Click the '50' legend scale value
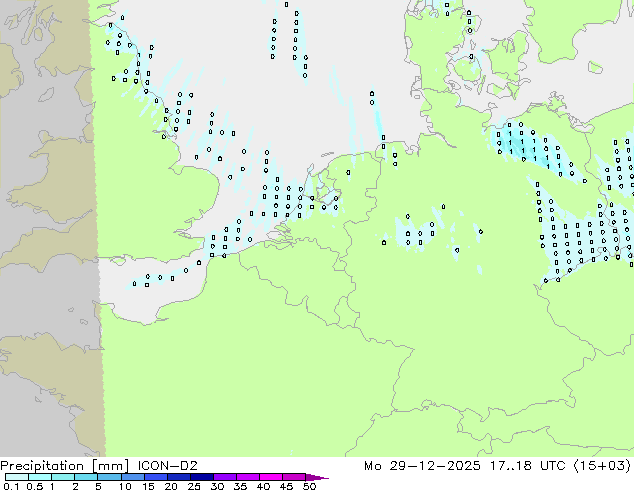This screenshot has width=634, height=490. [x=310, y=486]
